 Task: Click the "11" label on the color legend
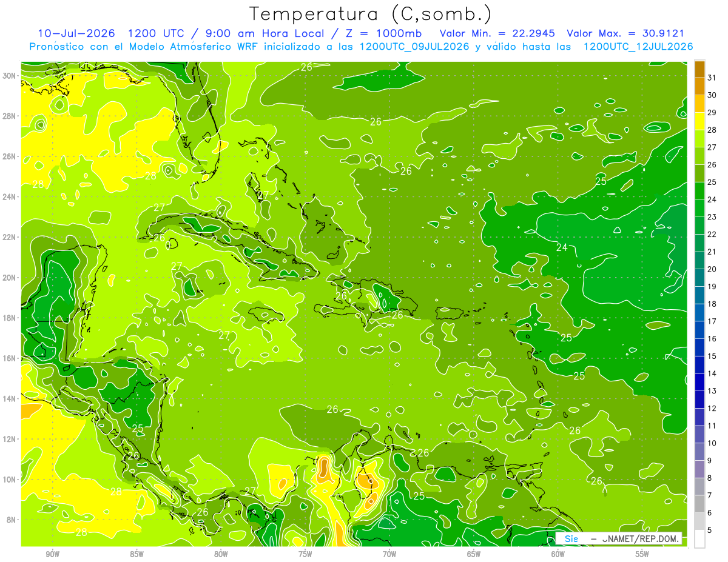tap(712, 426)
